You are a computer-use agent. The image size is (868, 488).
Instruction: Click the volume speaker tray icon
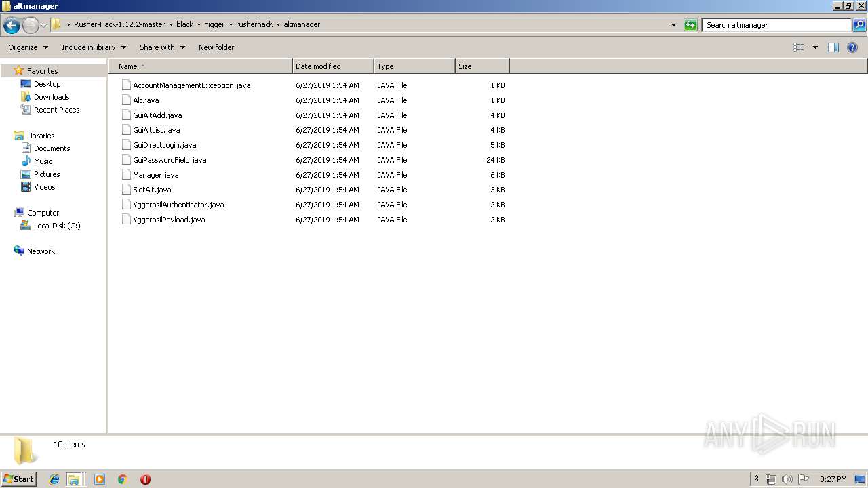click(x=787, y=479)
